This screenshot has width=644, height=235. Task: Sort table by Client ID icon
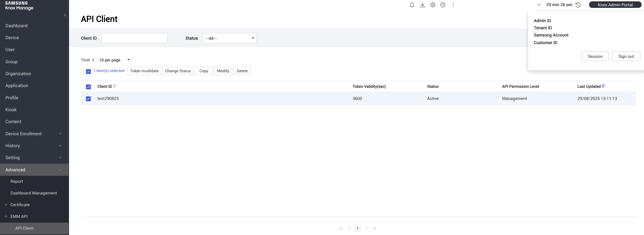(x=115, y=86)
